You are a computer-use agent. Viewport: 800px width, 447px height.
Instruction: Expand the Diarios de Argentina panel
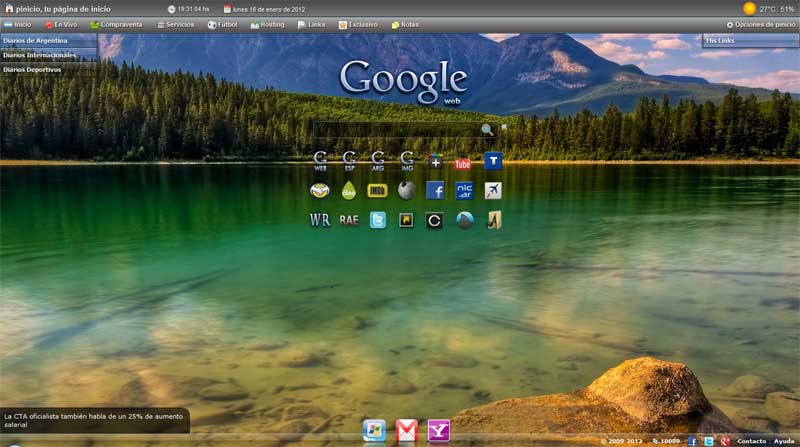coord(48,41)
